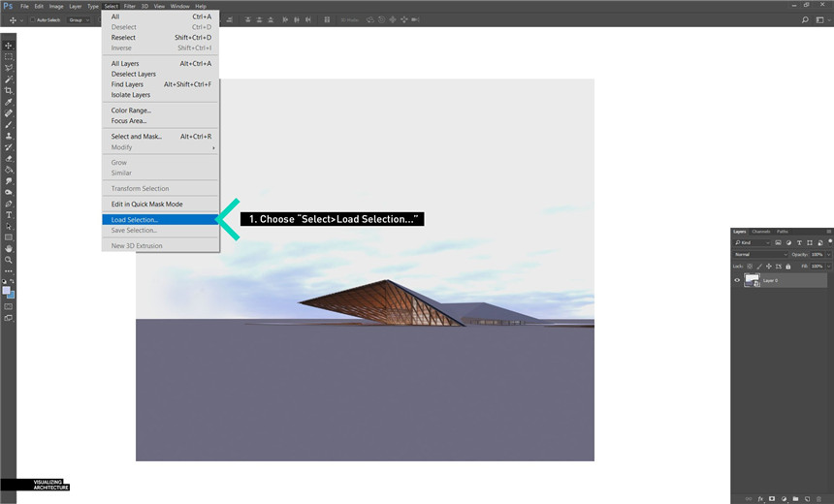The height and width of the screenshot is (504, 834).
Task: Click the foreground color swatch
Action: click(7, 290)
